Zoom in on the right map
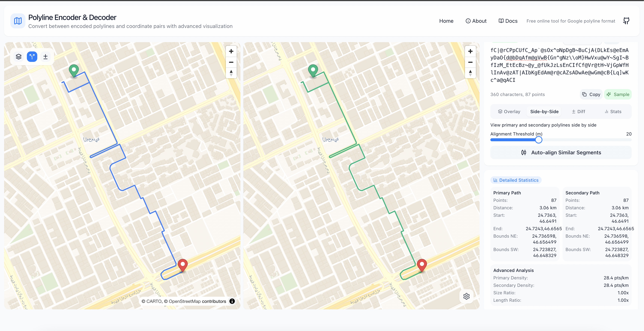The height and width of the screenshot is (331, 644). (470, 51)
